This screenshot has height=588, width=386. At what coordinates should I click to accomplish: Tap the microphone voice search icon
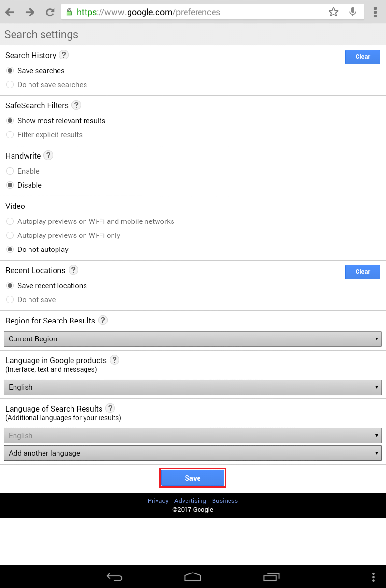pyautogui.click(x=353, y=12)
